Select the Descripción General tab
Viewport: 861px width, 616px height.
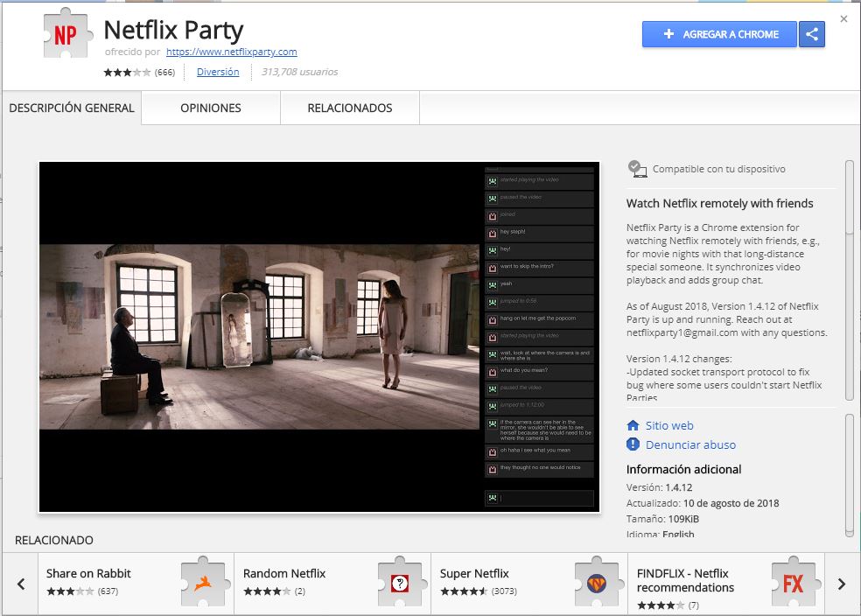point(72,108)
